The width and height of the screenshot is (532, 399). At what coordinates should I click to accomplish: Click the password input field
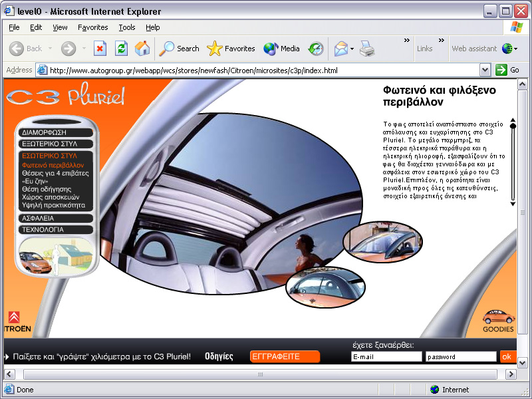[x=461, y=356]
